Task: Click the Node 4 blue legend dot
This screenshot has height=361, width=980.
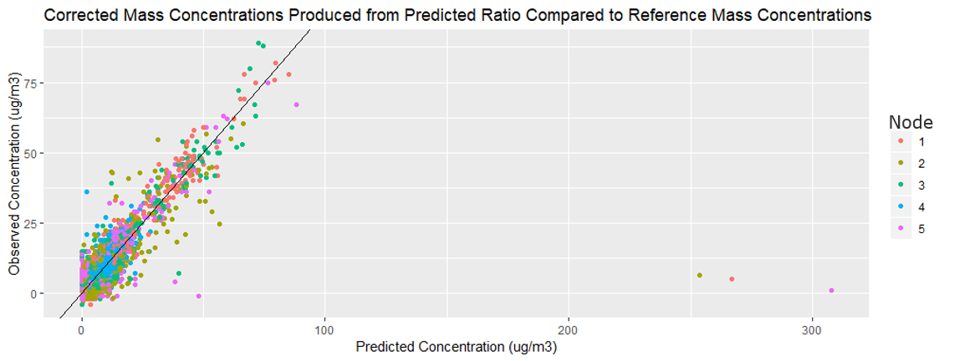Action: pos(902,207)
